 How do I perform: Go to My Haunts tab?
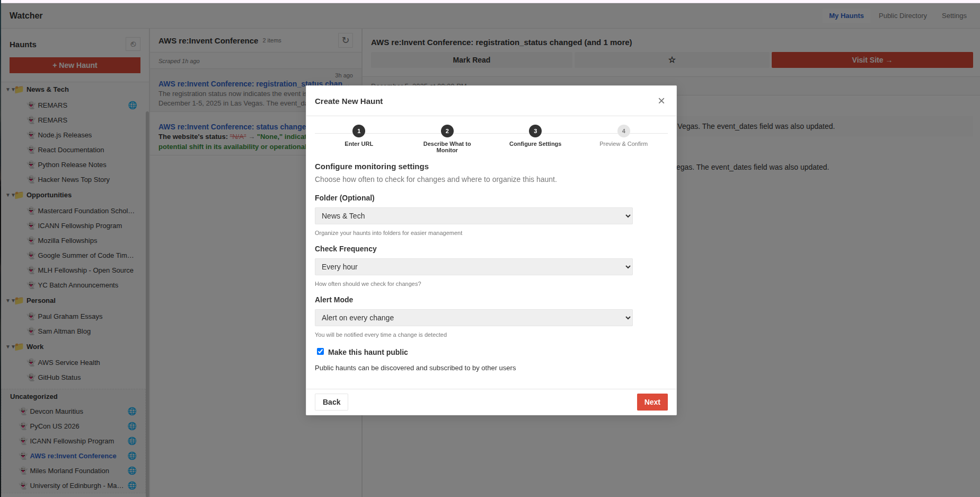pyautogui.click(x=846, y=15)
